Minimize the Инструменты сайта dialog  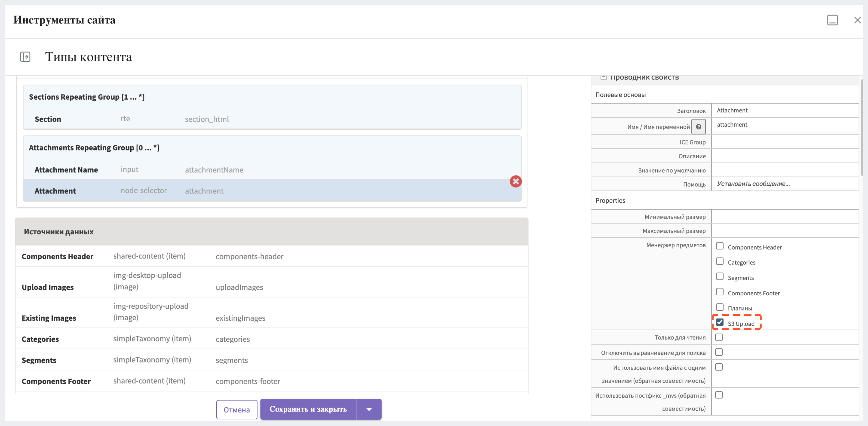click(x=832, y=20)
